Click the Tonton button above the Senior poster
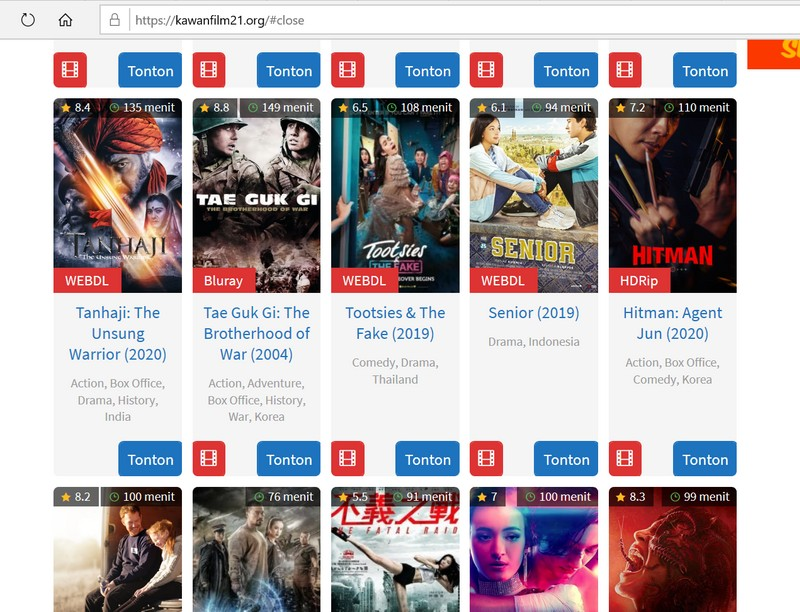The width and height of the screenshot is (800, 612). (566, 70)
